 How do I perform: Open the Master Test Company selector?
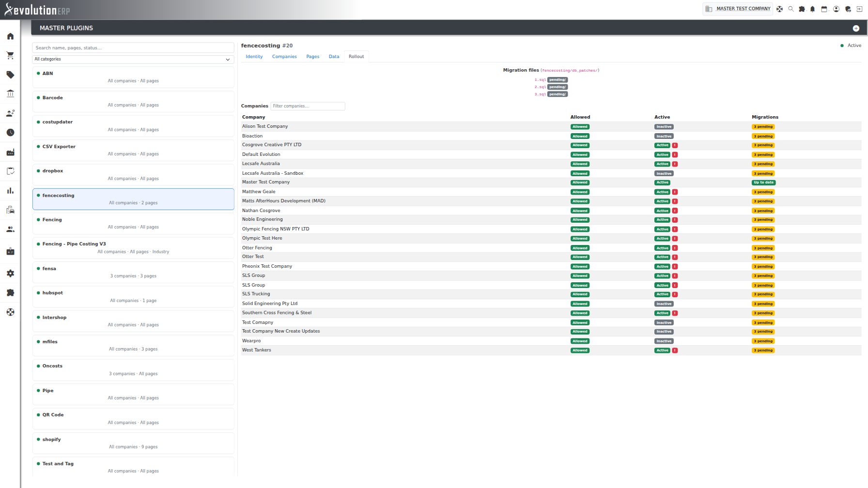tap(738, 9)
